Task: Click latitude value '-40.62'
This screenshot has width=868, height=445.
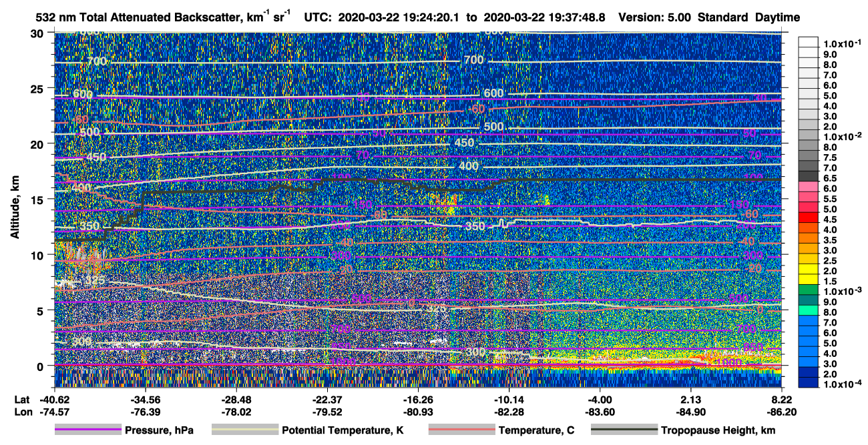Action: tap(54, 399)
